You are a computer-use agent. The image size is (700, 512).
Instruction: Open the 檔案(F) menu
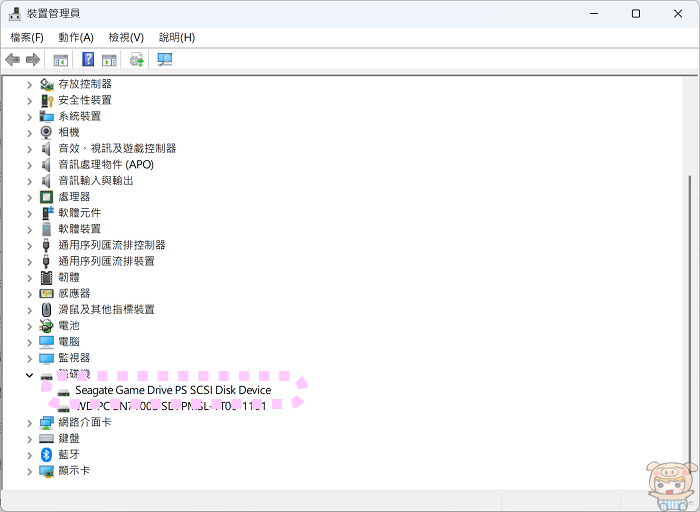tap(27, 37)
